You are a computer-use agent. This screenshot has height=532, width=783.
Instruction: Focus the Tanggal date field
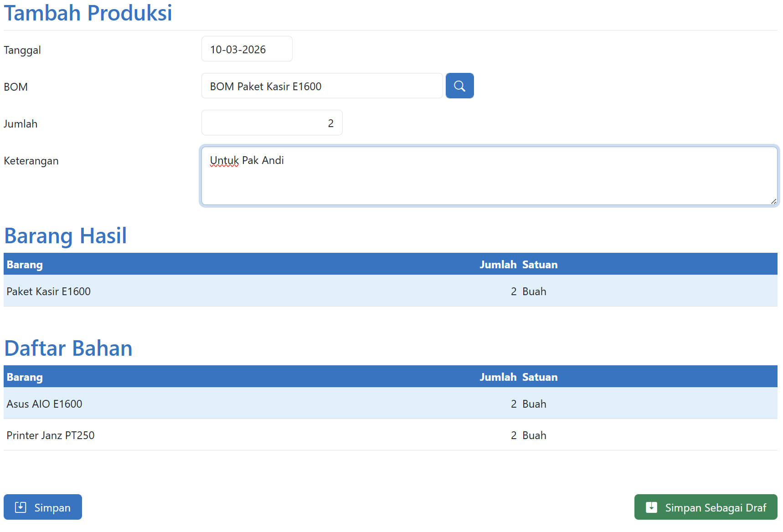pyautogui.click(x=247, y=49)
